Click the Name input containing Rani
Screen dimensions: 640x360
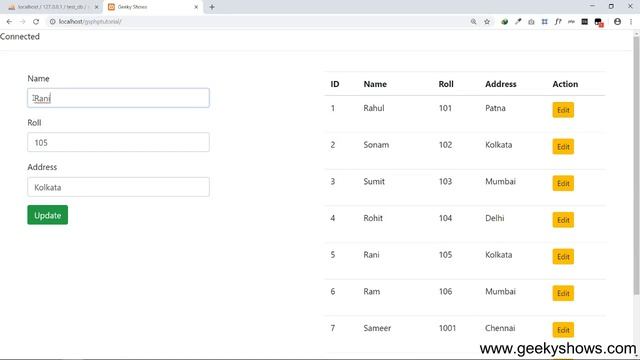[118, 98]
